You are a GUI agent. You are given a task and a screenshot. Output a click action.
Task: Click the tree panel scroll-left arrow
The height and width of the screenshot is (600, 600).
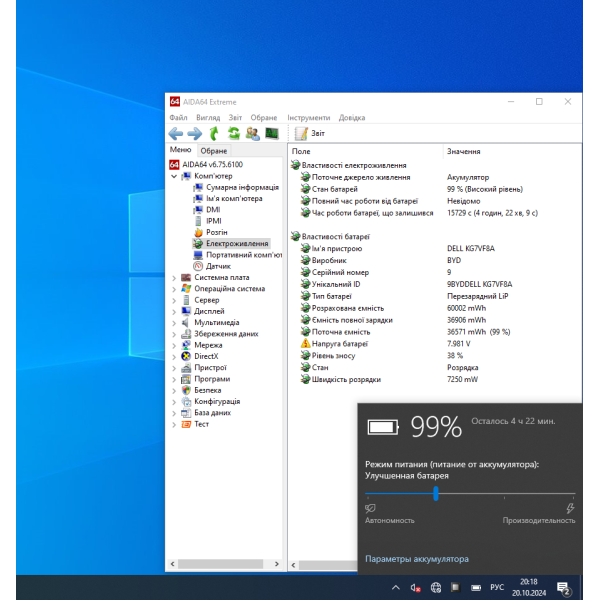173,564
